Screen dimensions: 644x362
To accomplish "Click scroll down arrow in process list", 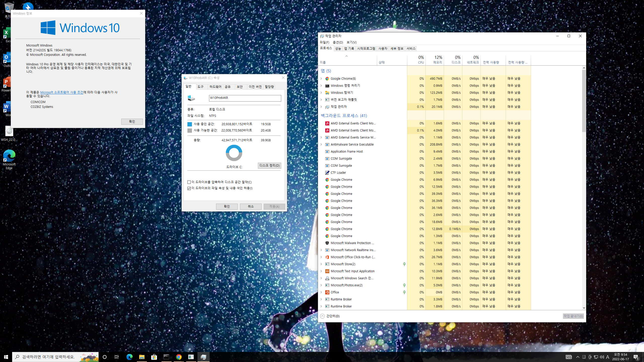I will (x=584, y=308).
